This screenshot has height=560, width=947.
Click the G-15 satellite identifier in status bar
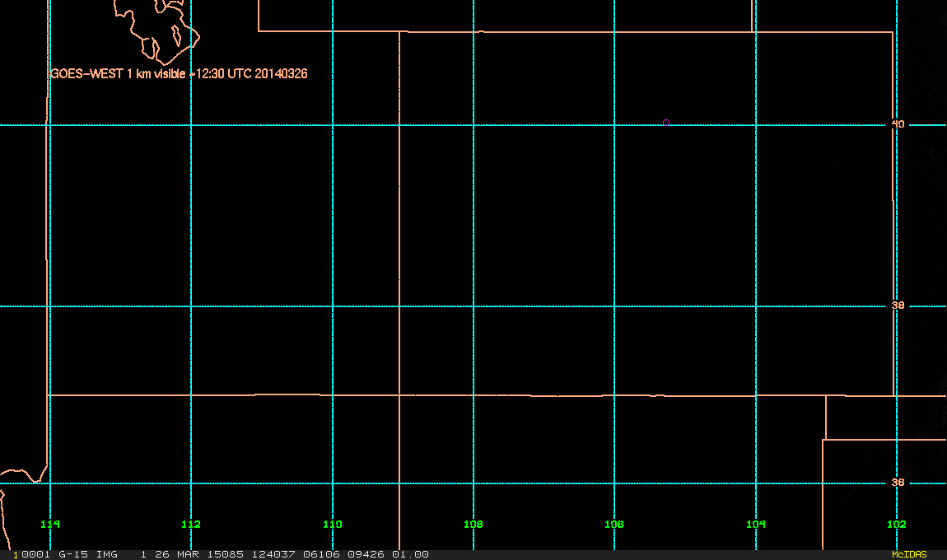point(73,554)
